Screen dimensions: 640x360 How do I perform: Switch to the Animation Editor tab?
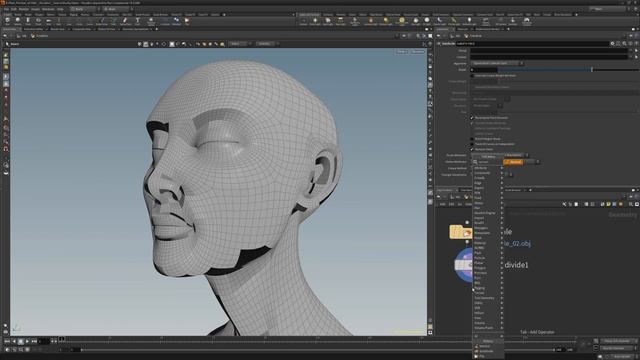[x=33, y=29]
